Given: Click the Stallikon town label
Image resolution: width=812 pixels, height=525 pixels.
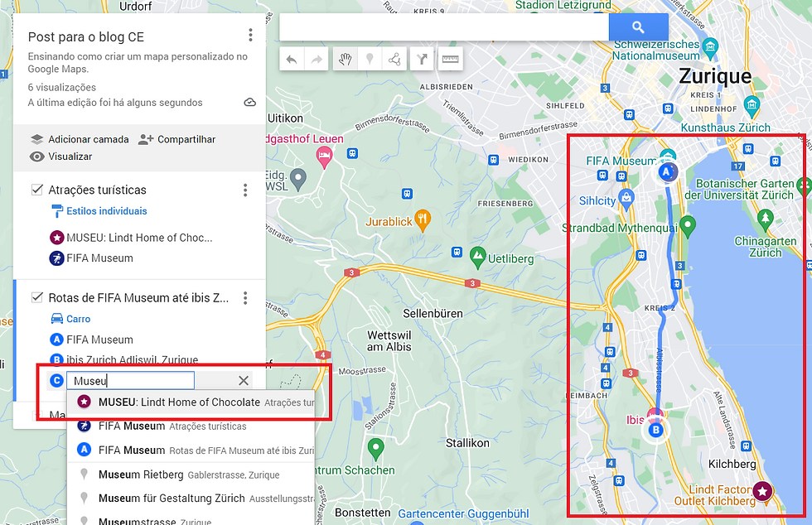Looking at the screenshot, I should [x=467, y=443].
